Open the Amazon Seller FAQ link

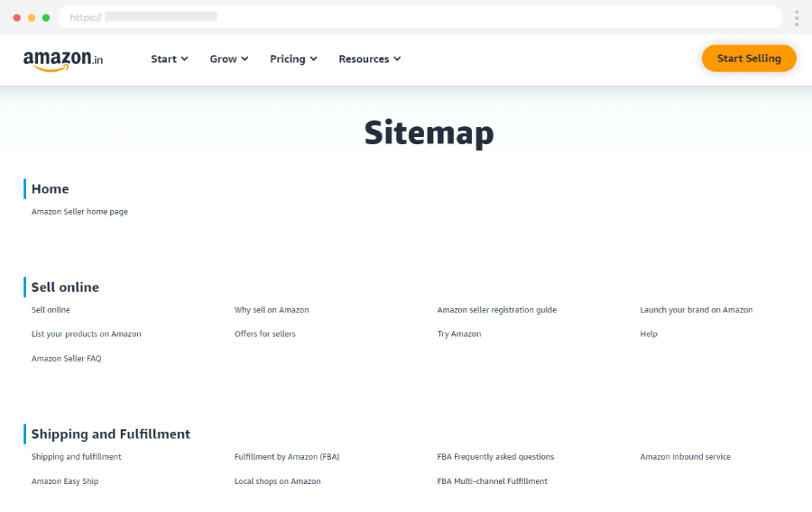coord(66,359)
